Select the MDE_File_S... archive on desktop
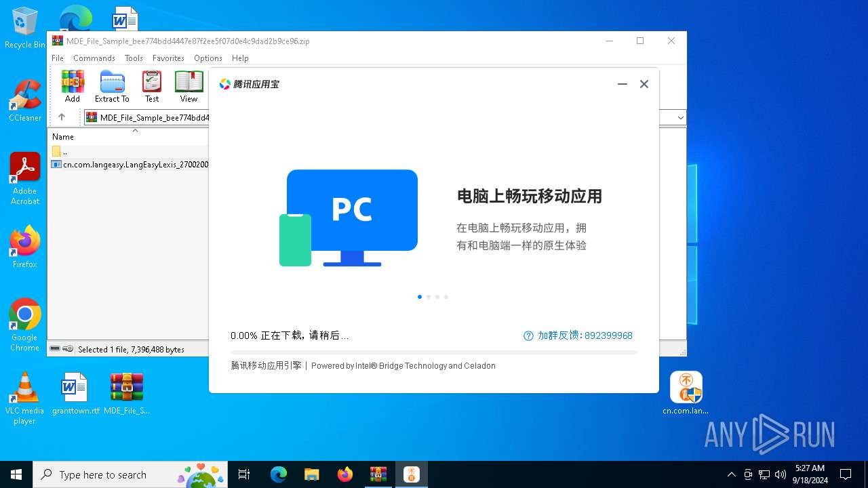The image size is (868, 488). pyautogui.click(x=127, y=394)
